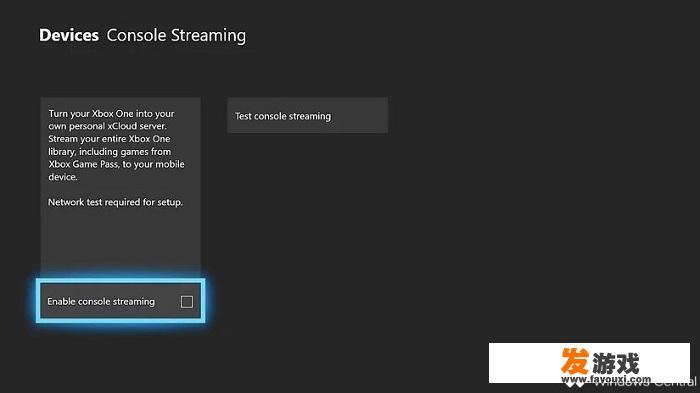Image resolution: width=700 pixels, height=393 pixels.
Task: Tick the Enable console streaming checkbox square
Action: pyautogui.click(x=187, y=302)
